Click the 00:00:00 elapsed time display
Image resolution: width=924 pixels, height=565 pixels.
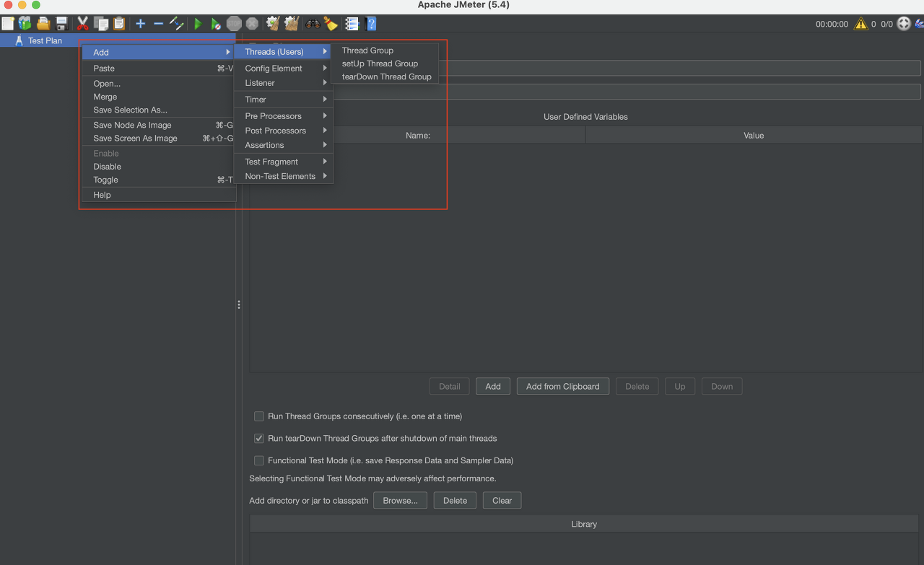(x=832, y=24)
